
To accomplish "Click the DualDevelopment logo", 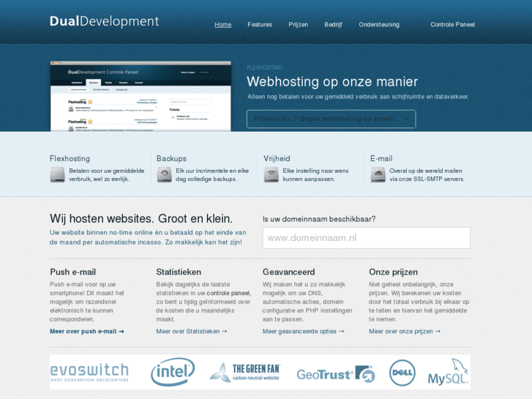I will (x=104, y=21).
